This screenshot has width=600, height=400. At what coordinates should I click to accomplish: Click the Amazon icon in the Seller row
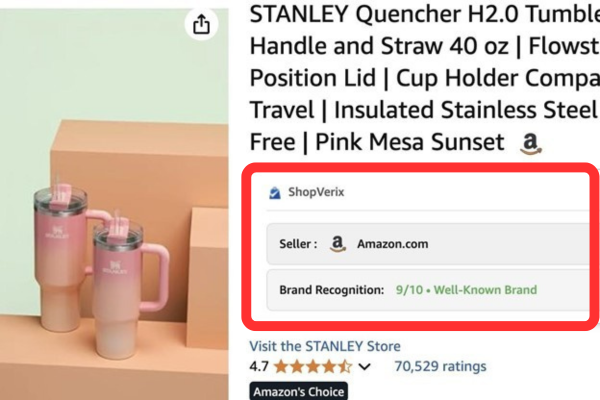(338, 243)
